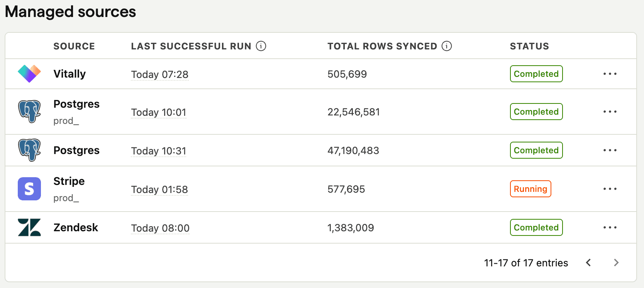
Task: Open the three-dot menu for Postgres 10:31 row
Action: tap(610, 150)
